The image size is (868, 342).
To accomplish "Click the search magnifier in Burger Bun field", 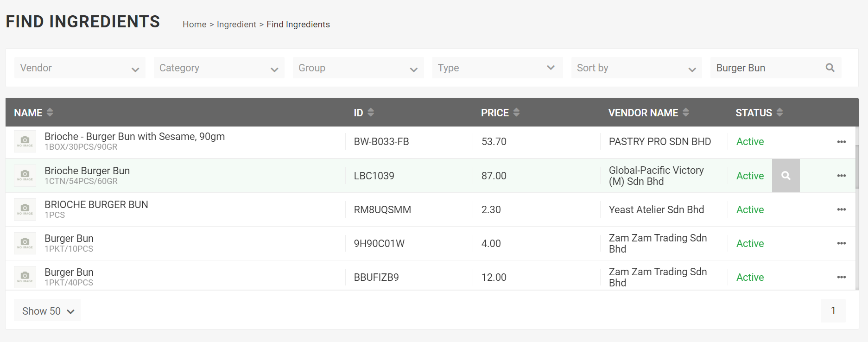I will pos(830,68).
